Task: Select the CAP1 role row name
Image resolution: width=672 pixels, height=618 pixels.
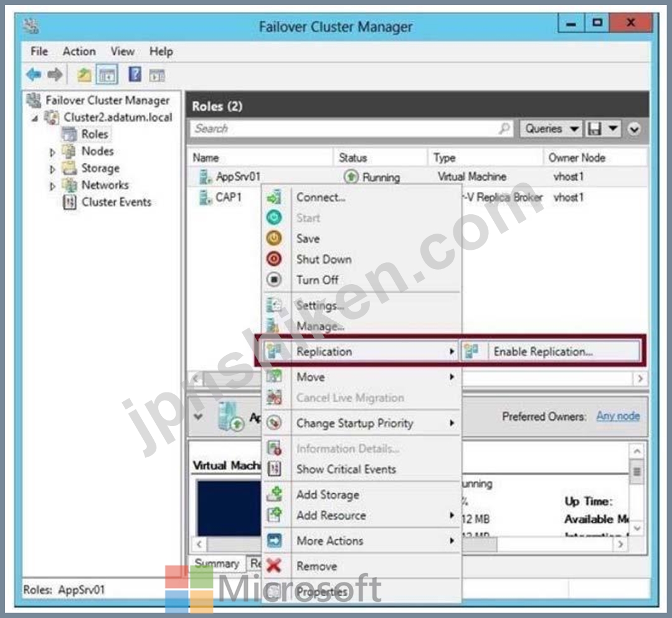Action: [x=229, y=197]
